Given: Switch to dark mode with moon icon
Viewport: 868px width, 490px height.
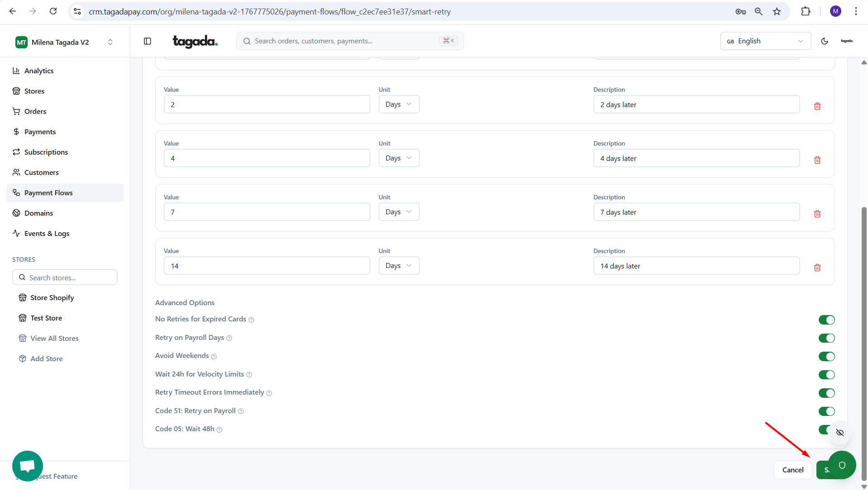Looking at the screenshot, I should click(x=824, y=41).
